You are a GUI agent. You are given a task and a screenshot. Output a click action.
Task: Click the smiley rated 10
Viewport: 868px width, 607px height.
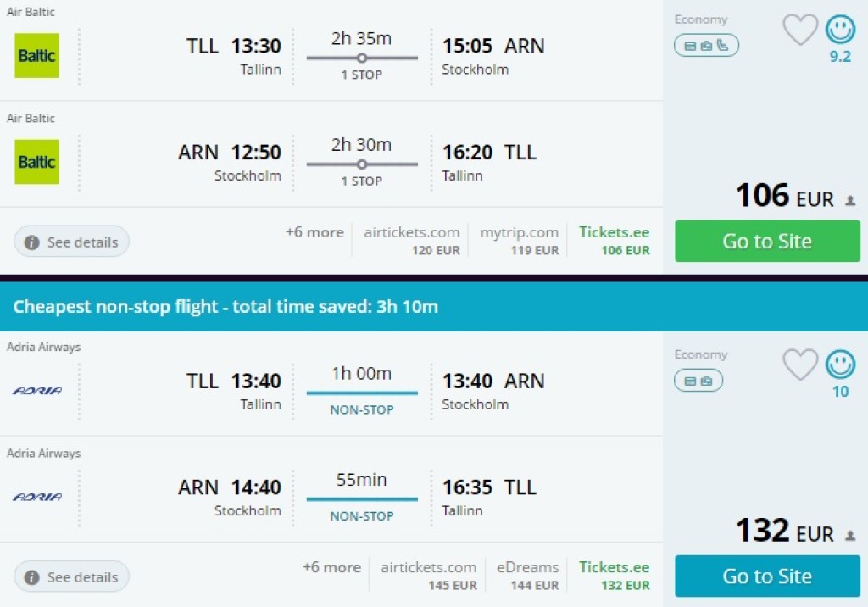pyautogui.click(x=840, y=365)
